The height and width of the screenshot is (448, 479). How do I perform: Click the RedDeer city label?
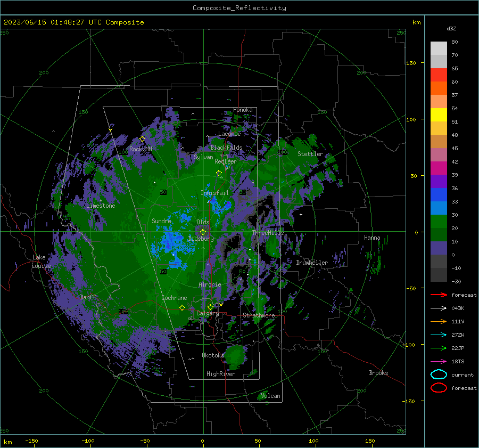(x=226, y=161)
